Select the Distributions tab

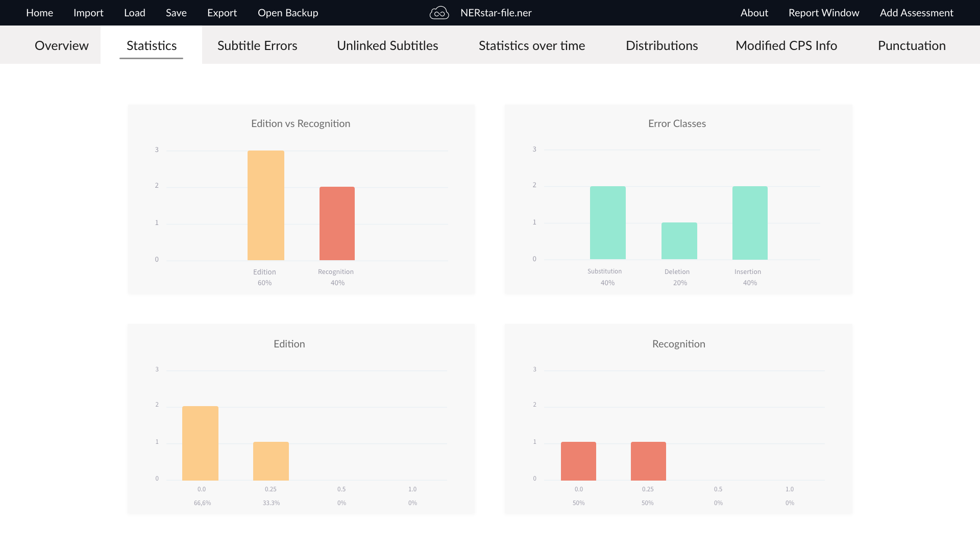coord(661,45)
